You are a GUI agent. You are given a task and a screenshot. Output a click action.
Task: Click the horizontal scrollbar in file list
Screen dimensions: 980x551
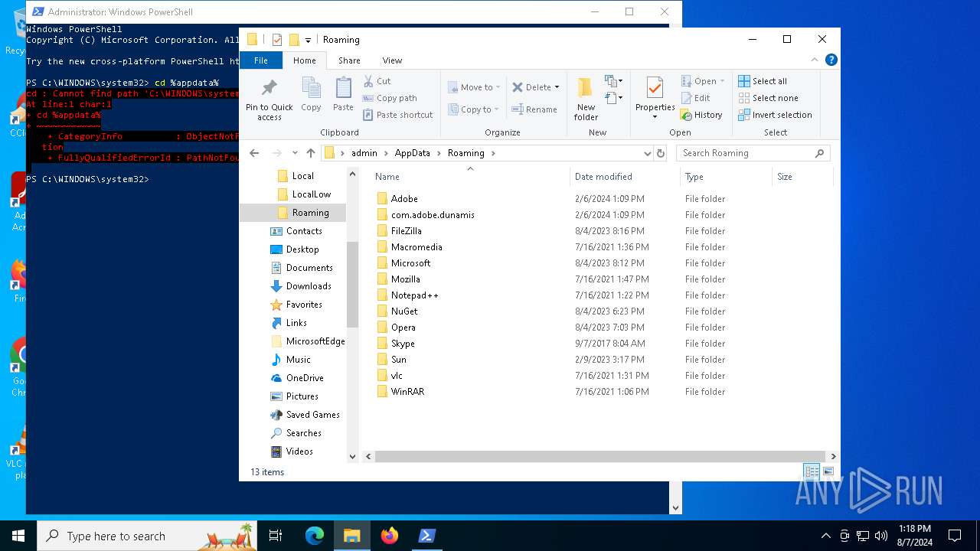pos(599,456)
